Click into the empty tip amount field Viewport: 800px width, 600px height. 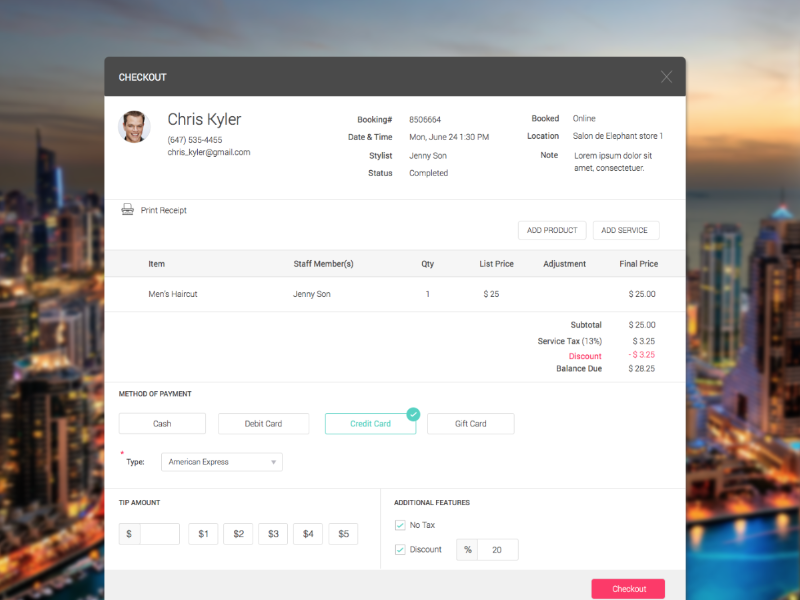click(158, 533)
